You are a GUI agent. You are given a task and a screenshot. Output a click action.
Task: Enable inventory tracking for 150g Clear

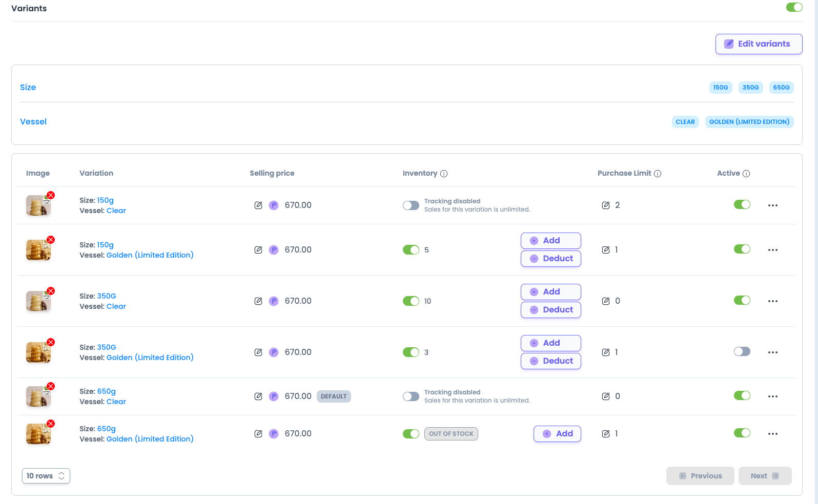click(x=411, y=205)
